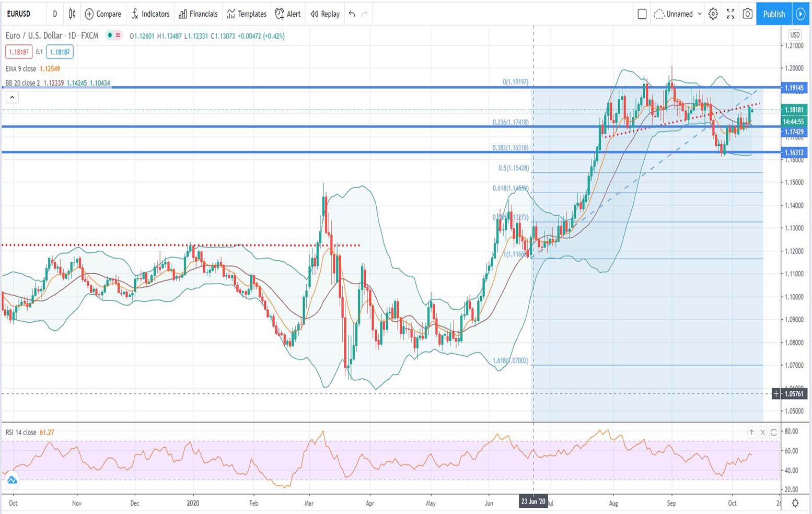812x514 pixels.
Task: Open the Financials menu
Action: (198, 14)
